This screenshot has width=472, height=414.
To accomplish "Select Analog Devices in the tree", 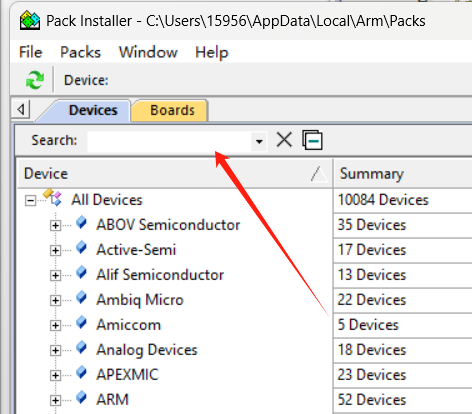I will tap(147, 350).
